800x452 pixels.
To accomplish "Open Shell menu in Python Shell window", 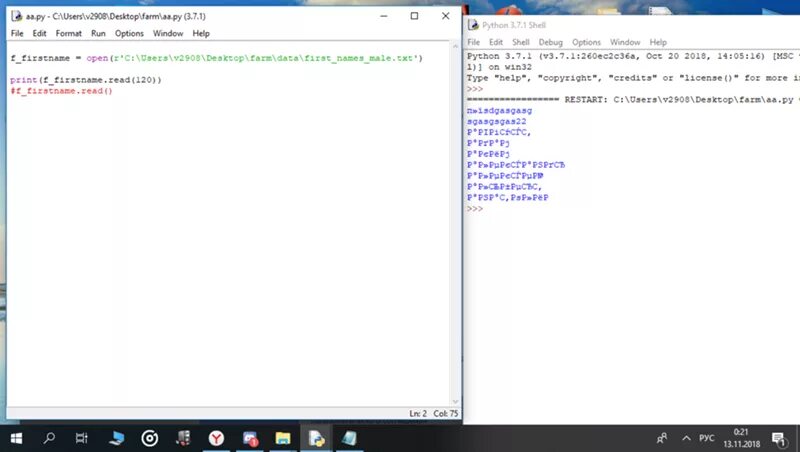I will [520, 42].
